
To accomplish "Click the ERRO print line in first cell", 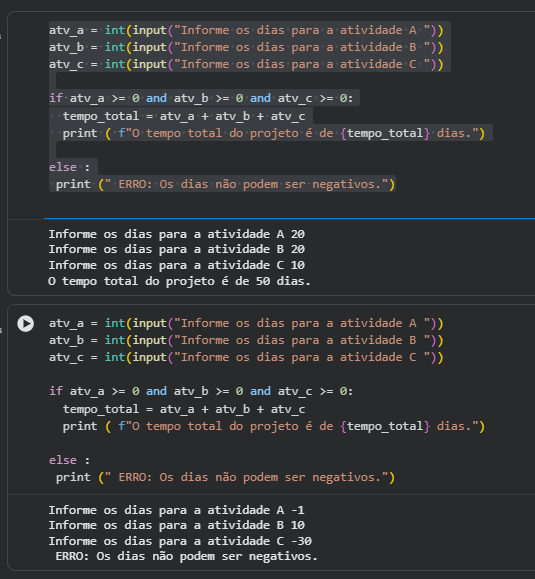I will click(225, 184).
